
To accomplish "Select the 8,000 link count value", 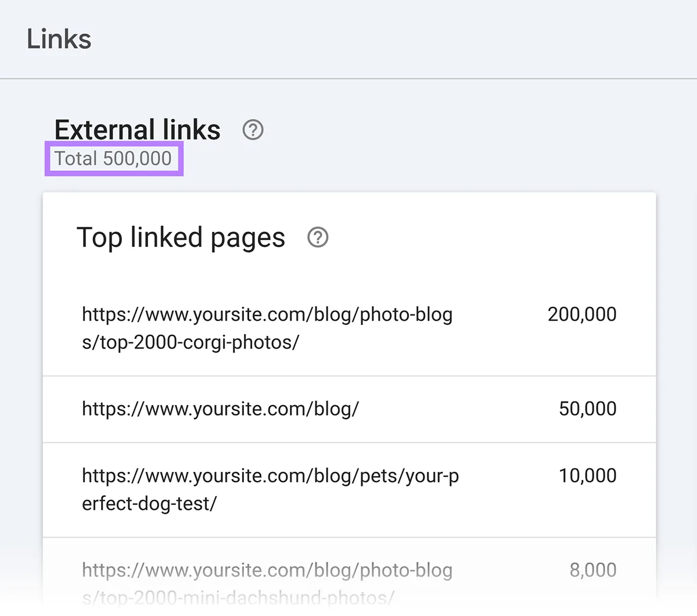I will (x=593, y=570).
